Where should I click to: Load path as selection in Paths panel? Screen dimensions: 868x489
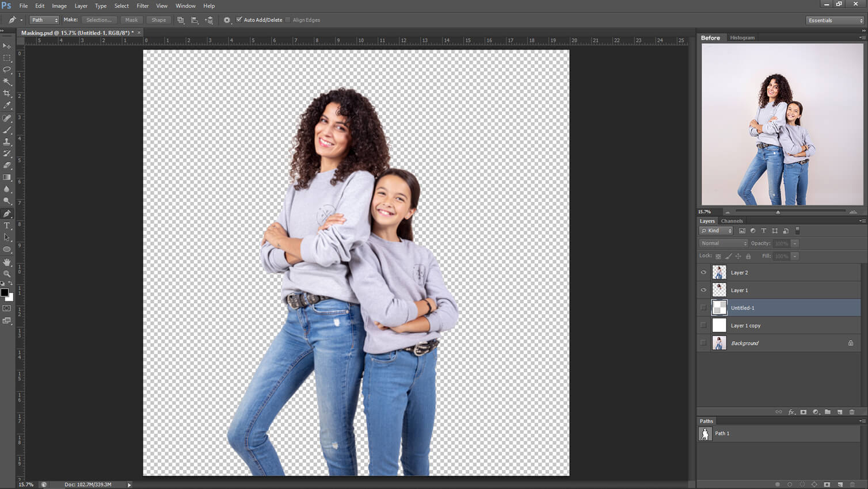(x=802, y=484)
